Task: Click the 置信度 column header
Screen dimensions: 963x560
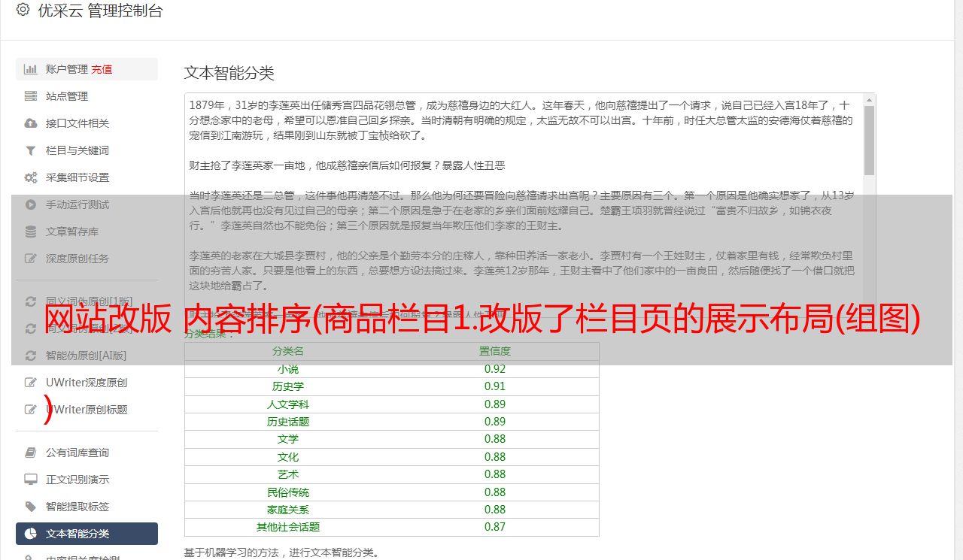Action: click(x=495, y=351)
